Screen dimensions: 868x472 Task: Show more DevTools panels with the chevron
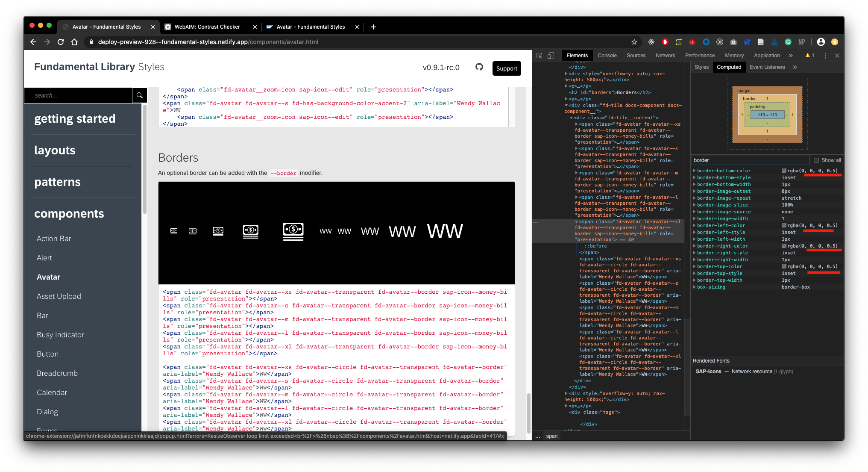pyautogui.click(x=791, y=56)
